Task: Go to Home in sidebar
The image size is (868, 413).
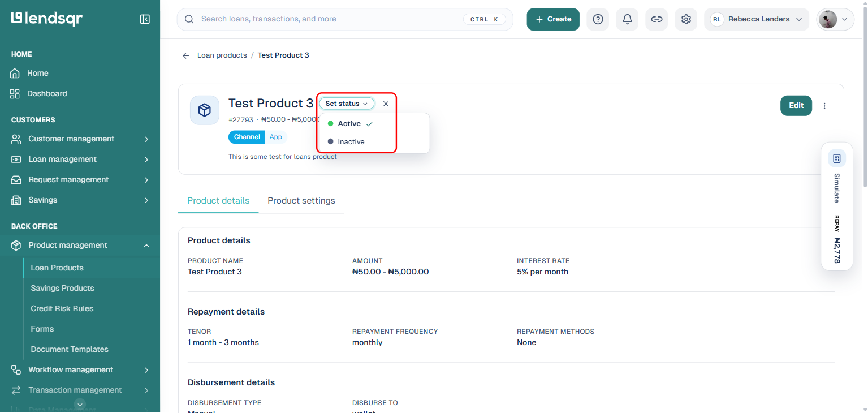Action: (x=80, y=73)
